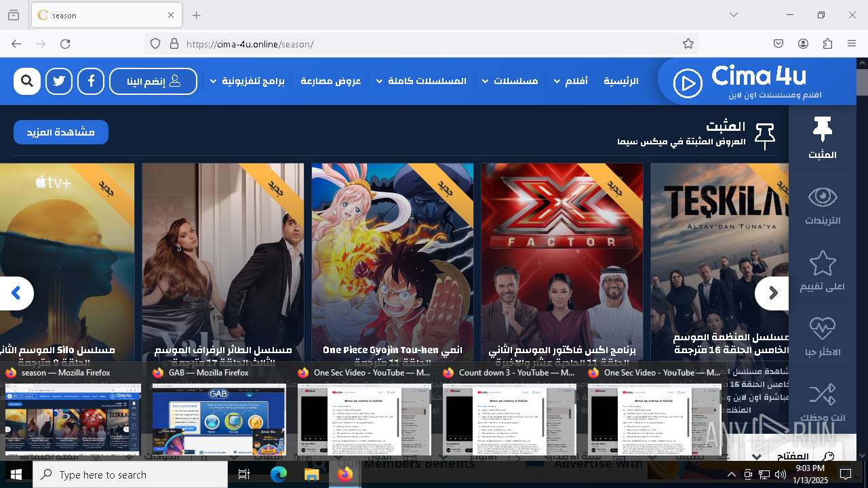Open Firefox extensions icon

tap(827, 44)
